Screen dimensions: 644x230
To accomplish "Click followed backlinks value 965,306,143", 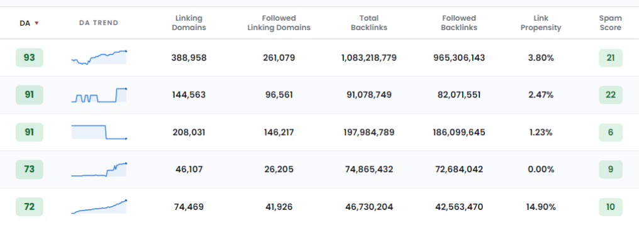I will tap(458, 58).
